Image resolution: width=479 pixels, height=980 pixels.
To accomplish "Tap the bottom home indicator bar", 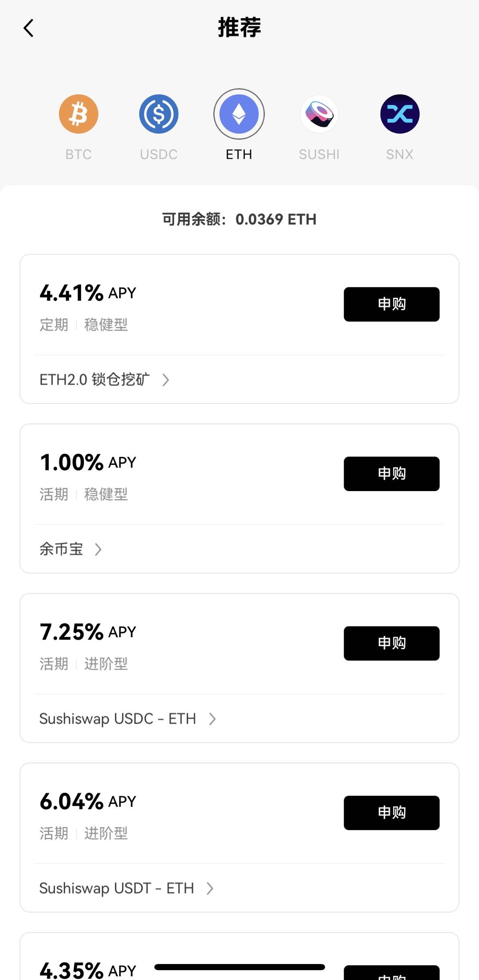I will pyautogui.click(x=239, y=967).
